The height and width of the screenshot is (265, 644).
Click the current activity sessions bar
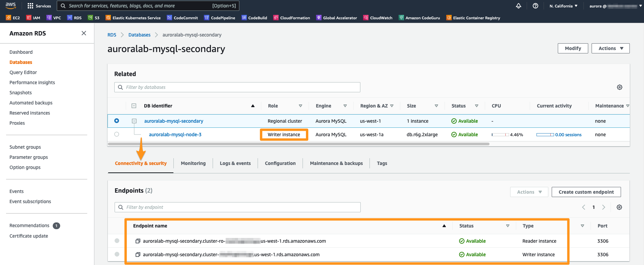(x=545, y=135)
